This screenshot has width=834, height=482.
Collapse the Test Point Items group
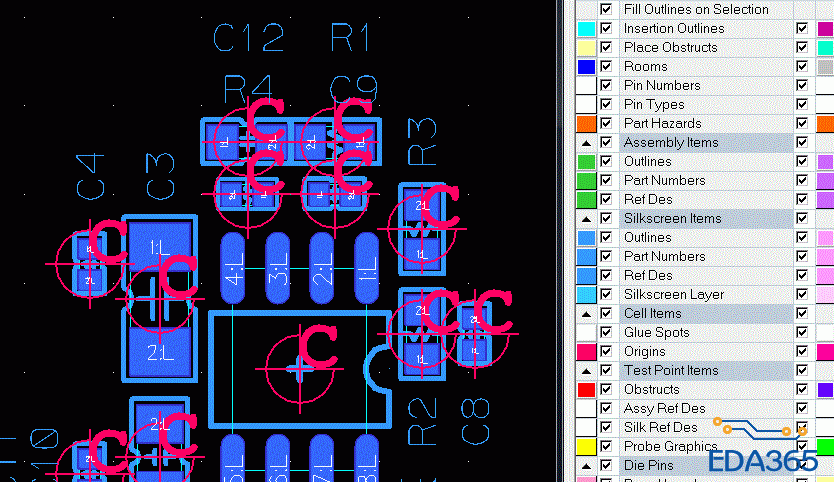pyautogui.click(x=586, y=371)
